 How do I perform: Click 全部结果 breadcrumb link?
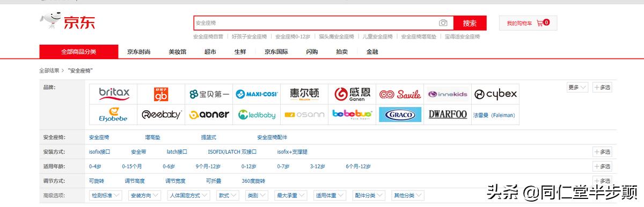coord(49,70)
